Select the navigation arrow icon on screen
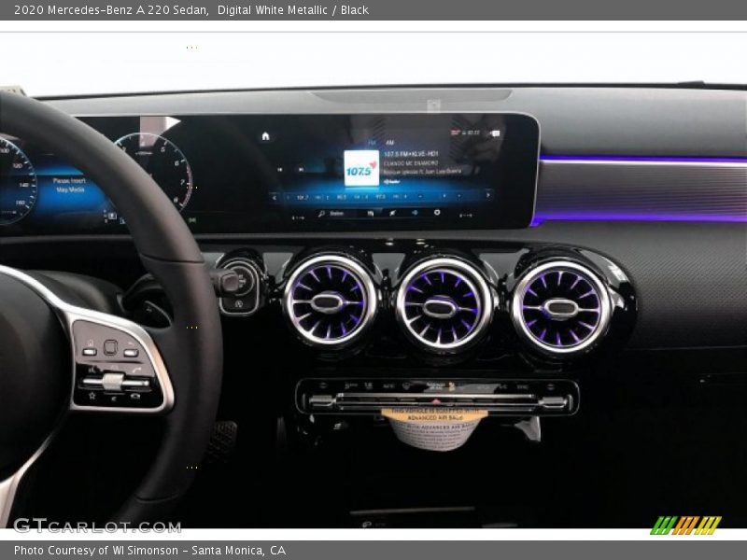Viewport: 747px width, 560px height. point(391,214)
